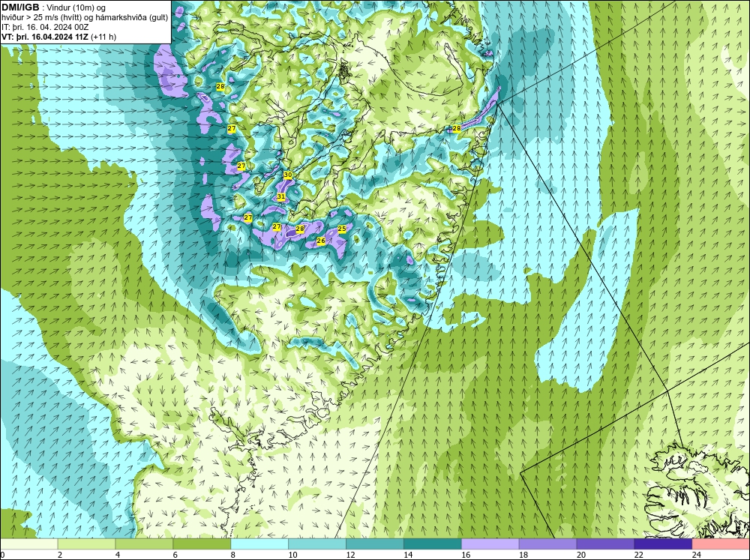Select the legend tick label '20'
The height and width of the screenshot is (560, 750).
[581, 555]
